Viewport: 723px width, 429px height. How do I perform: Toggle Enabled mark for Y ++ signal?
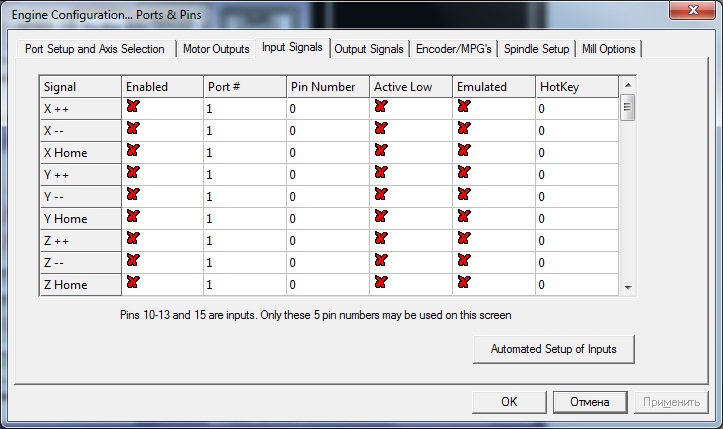pyautogui.click(x=133, y=173)
